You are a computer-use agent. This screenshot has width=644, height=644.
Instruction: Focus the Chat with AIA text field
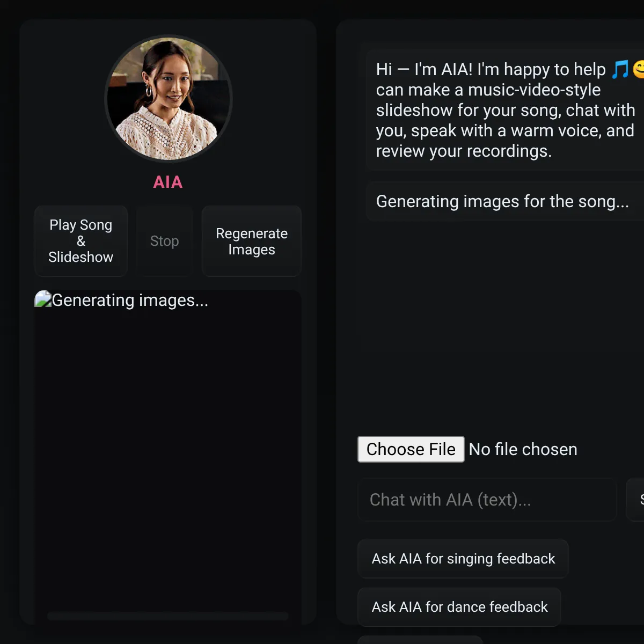pyautogui.click(x=487, y=500)
